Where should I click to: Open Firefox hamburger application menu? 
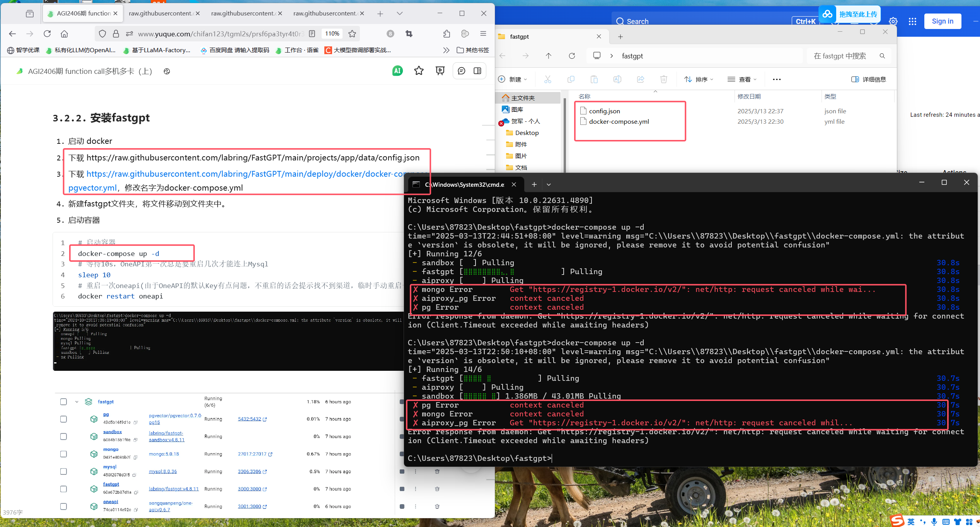483,34
